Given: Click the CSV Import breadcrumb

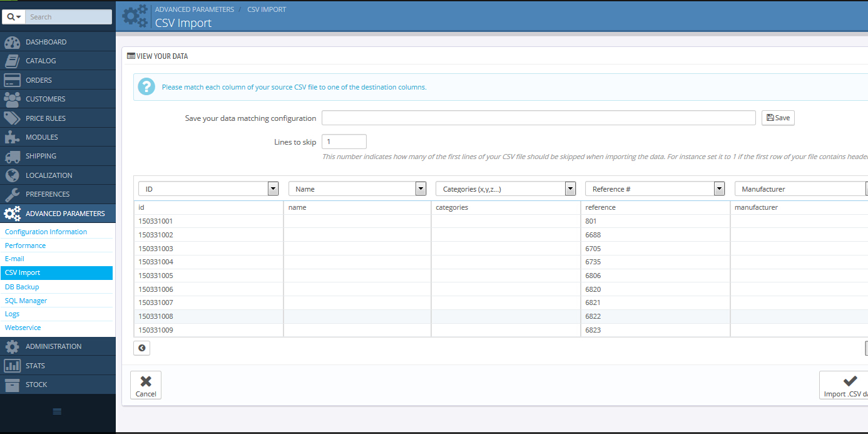Looking at the screenshot, I should click(x=267, y=9).
